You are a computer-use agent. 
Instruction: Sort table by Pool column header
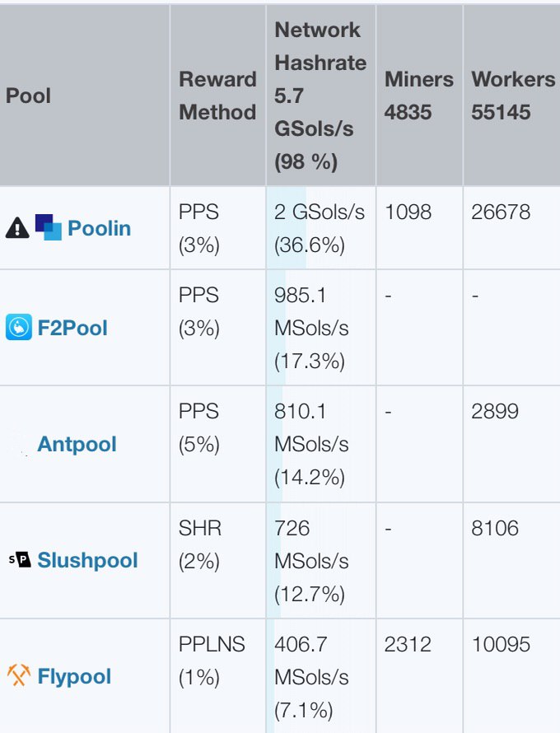pyautogui.click(x=29, y=96)
